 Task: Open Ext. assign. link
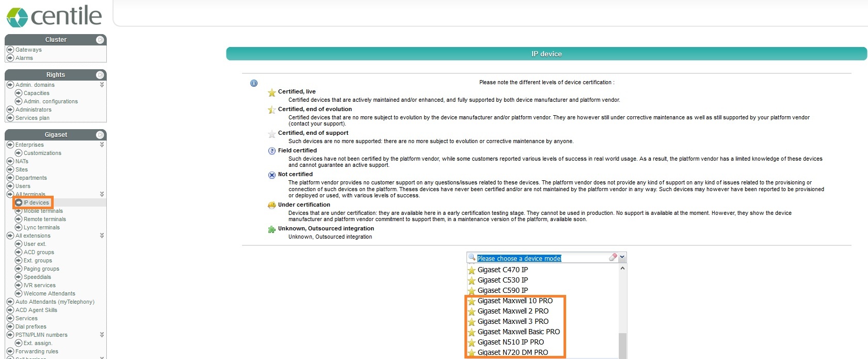click(38, 343)
